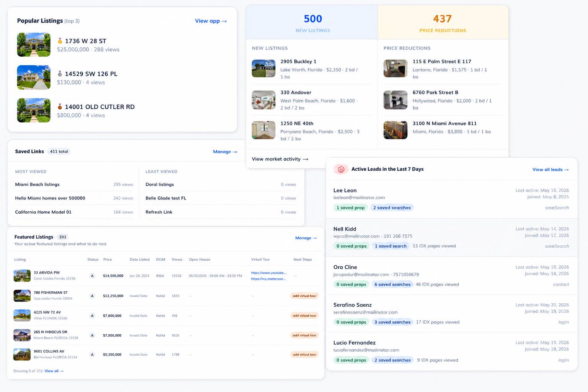588x392 pixels.
Task: Open View market activity link
Action: pos(280,159)
